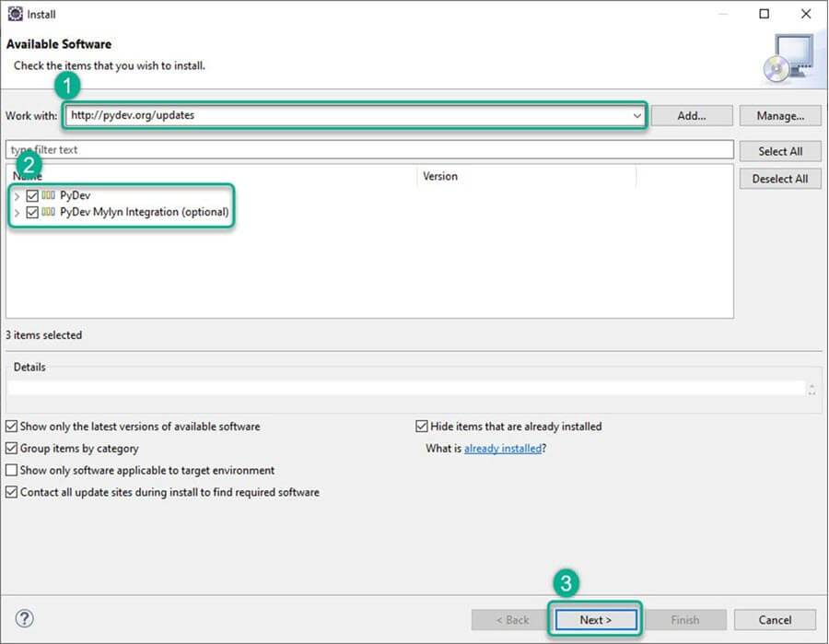Click the install CD wizard image
The height and width of the screenshot is (644, 829).
[788, 58]
